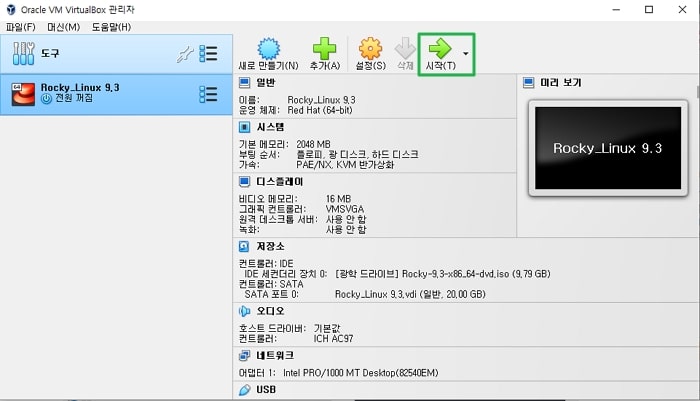Image resolution: width=700 pixels, height=401 pixels.
Task: Click the 저장소 disk icon
Action: [244, 246]
